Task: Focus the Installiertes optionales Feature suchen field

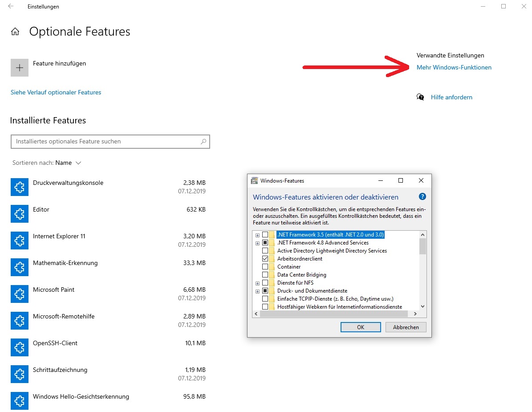Action: (x=110, y=142)
